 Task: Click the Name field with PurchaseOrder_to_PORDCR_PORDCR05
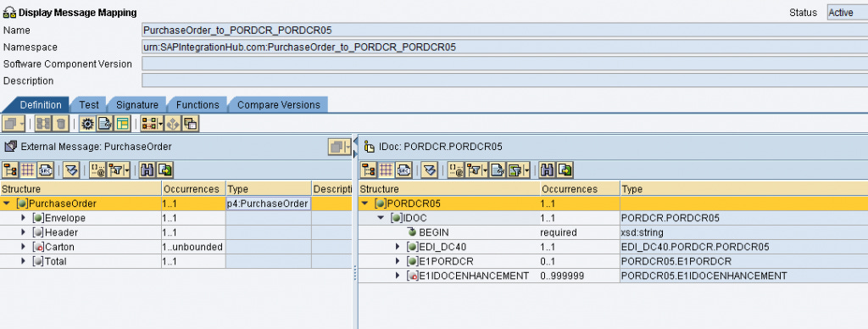pos(505,30)
